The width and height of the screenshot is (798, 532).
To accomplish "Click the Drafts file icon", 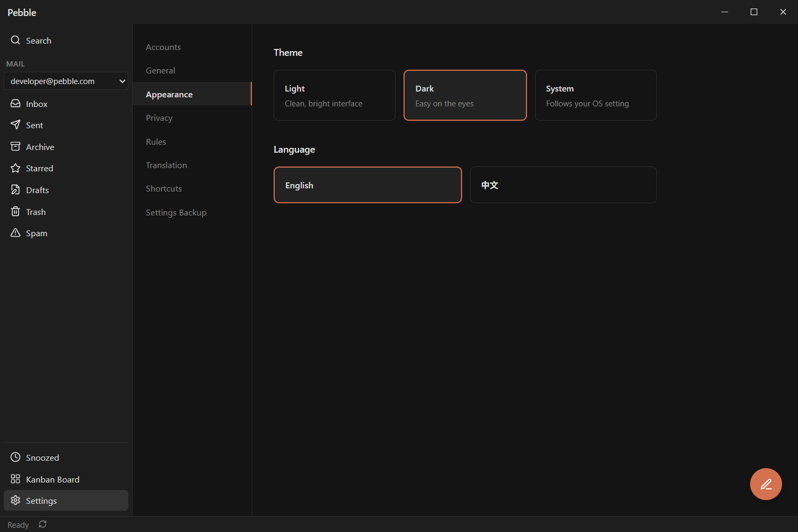I will click(x=15, y=189).
